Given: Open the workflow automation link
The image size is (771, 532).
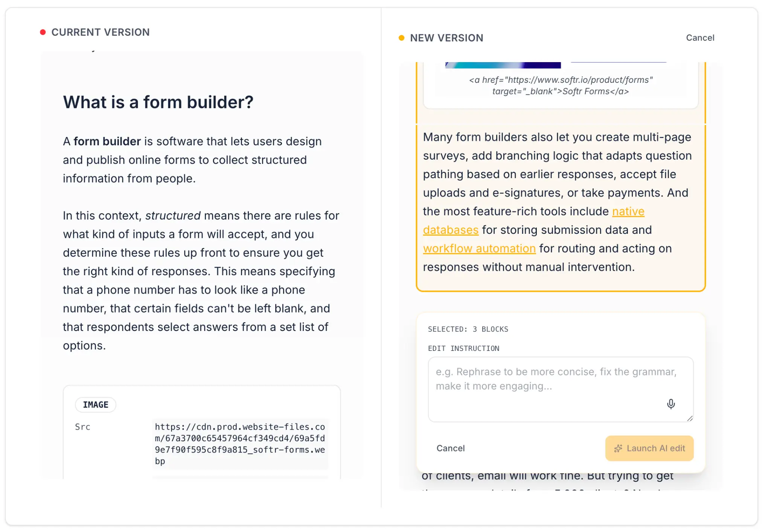Looking at the screenshot, I should (x=480, y=248).
